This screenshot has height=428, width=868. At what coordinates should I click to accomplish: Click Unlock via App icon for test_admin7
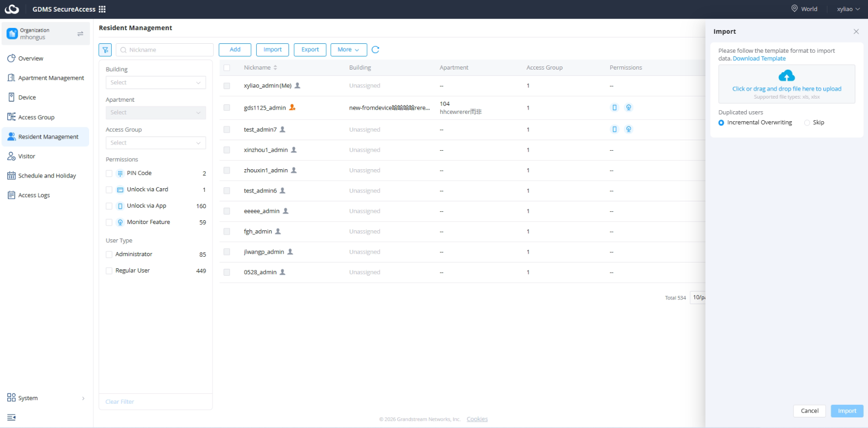[x=614, y=129]
